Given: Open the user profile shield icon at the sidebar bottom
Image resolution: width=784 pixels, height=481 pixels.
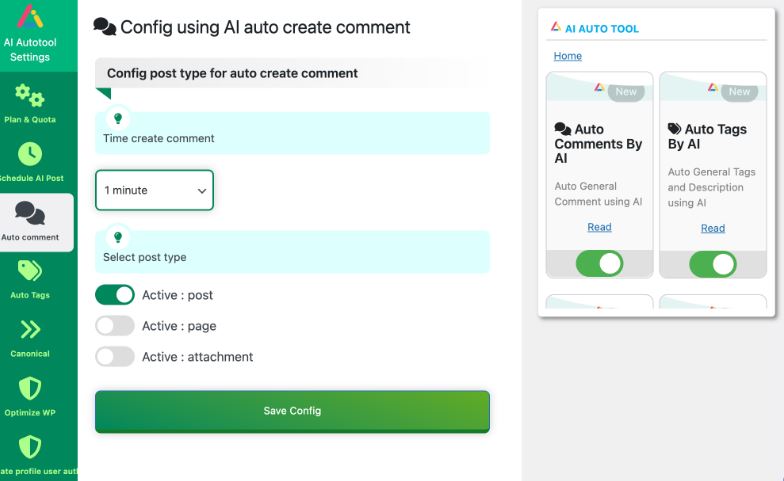Looking at the screenshot, I should (x=30, y=446).
